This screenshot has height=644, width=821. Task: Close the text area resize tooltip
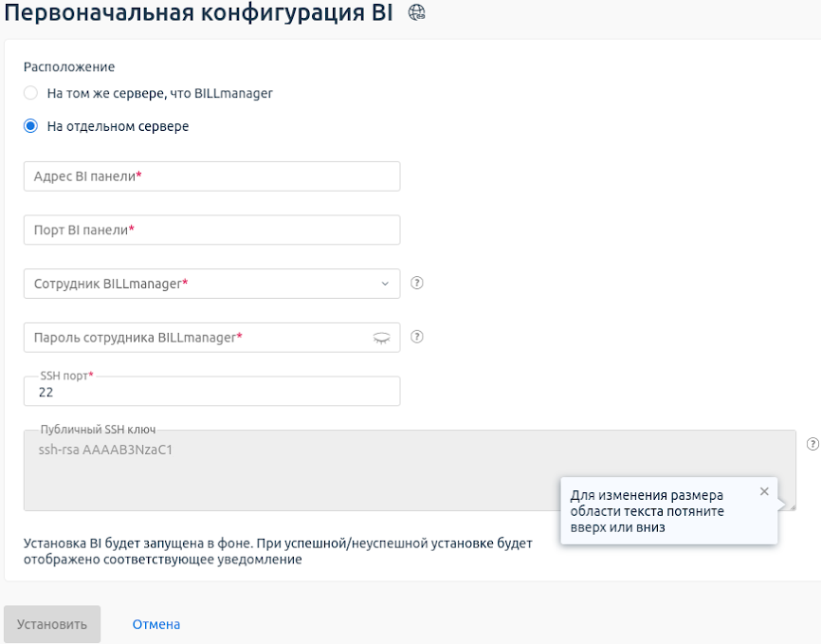coord(764,491)
